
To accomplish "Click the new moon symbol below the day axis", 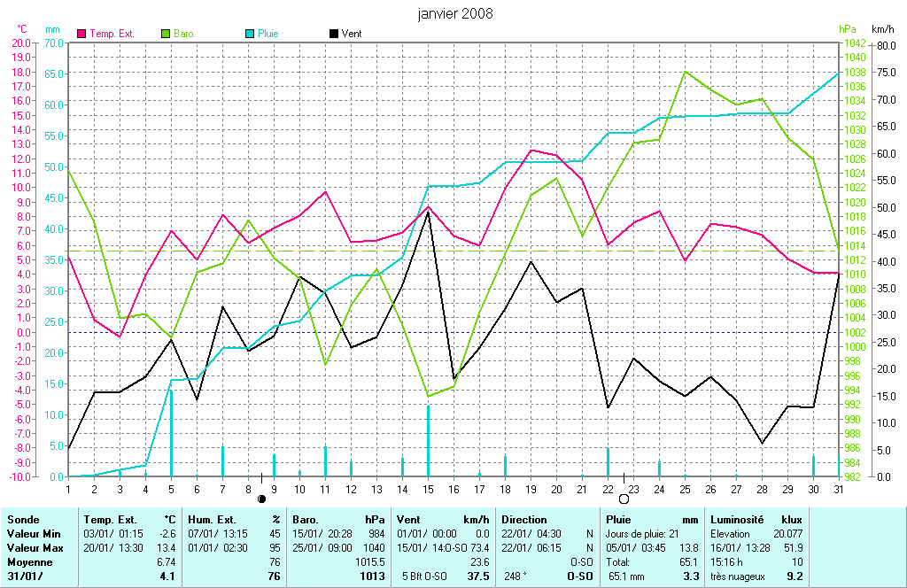I will click(261, 499).
